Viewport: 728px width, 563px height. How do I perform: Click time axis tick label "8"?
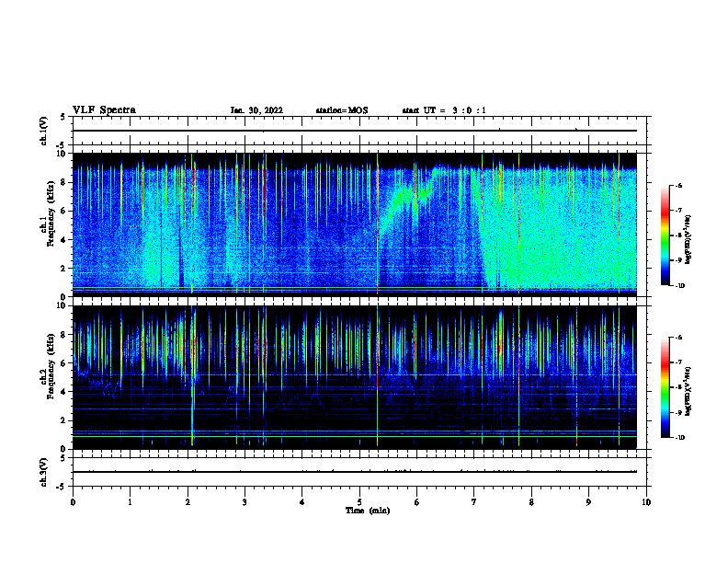pyautogui.click(x=531, y=502)
